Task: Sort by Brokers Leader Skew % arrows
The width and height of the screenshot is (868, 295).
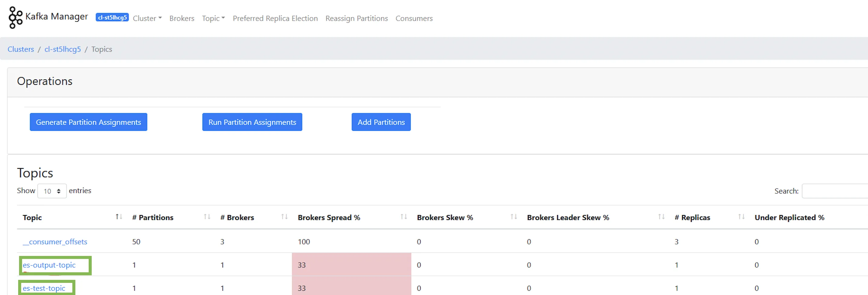Action: (661, 217)
